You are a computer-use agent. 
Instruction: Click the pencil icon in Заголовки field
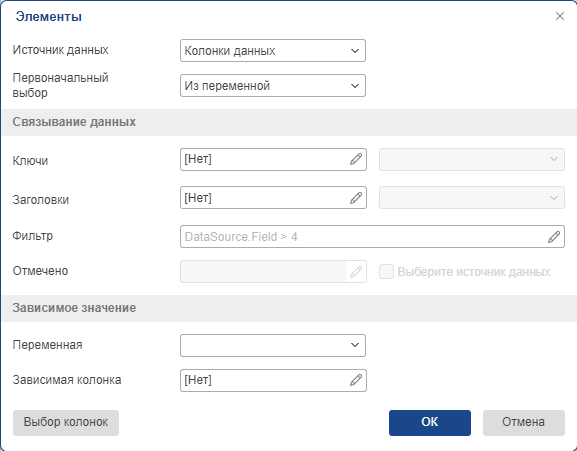[x=355, y=198]
